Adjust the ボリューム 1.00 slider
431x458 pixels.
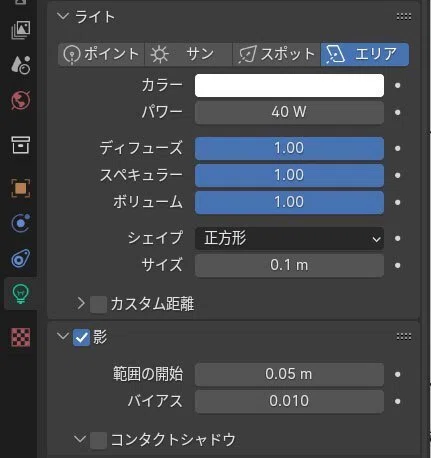[289, 202]
